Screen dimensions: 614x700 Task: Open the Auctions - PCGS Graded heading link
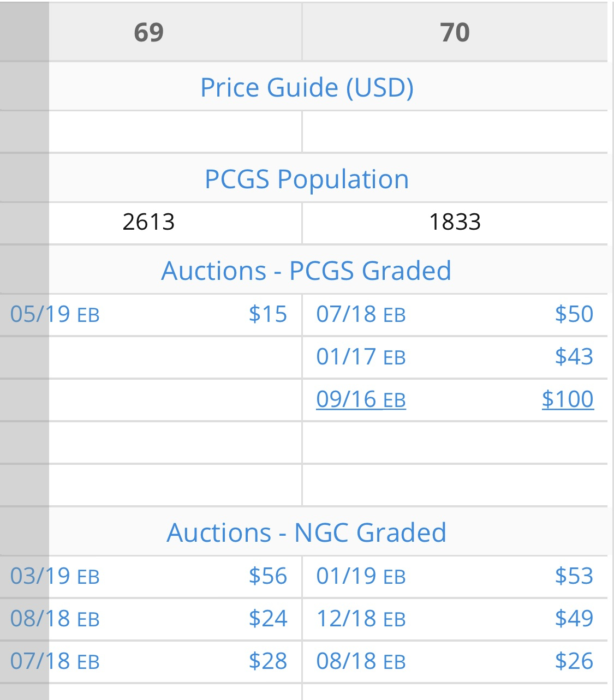point(307,271)
